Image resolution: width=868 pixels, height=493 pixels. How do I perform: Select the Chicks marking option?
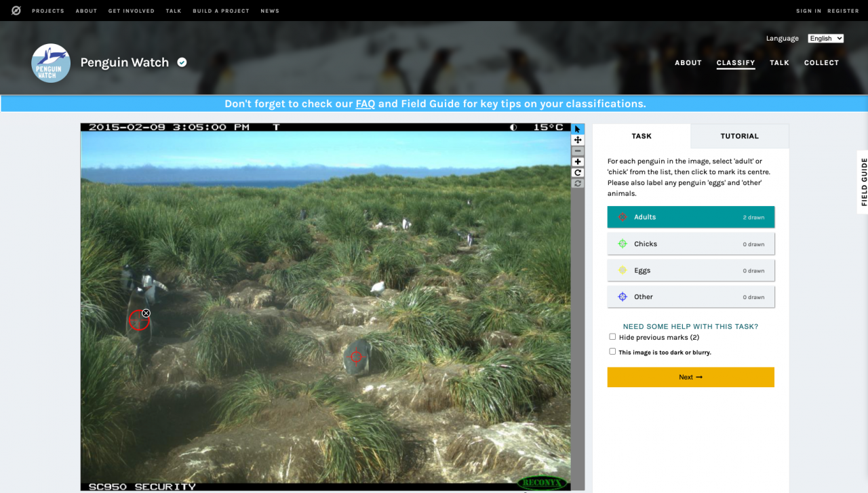(690, 244)
